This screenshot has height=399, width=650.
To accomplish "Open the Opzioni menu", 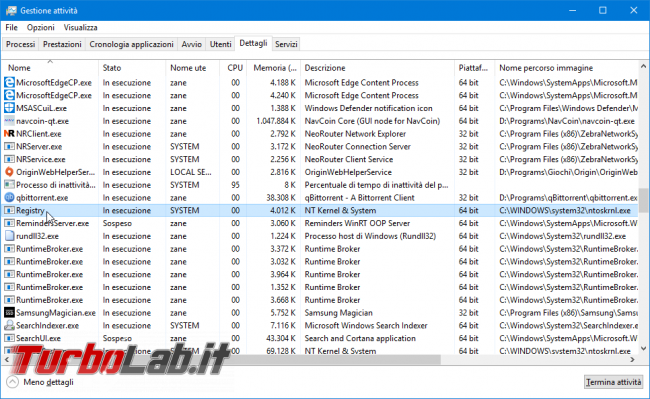I will tap(41, 27).
